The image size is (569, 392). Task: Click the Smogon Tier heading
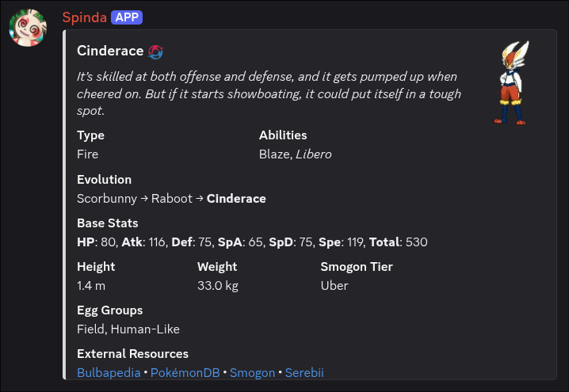coord(357,267)
